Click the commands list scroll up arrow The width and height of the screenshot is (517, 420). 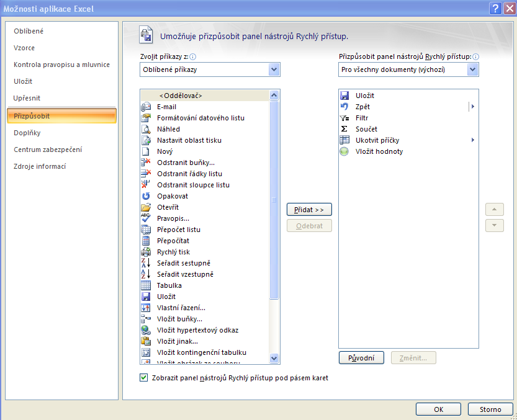(x=274, y=96)
